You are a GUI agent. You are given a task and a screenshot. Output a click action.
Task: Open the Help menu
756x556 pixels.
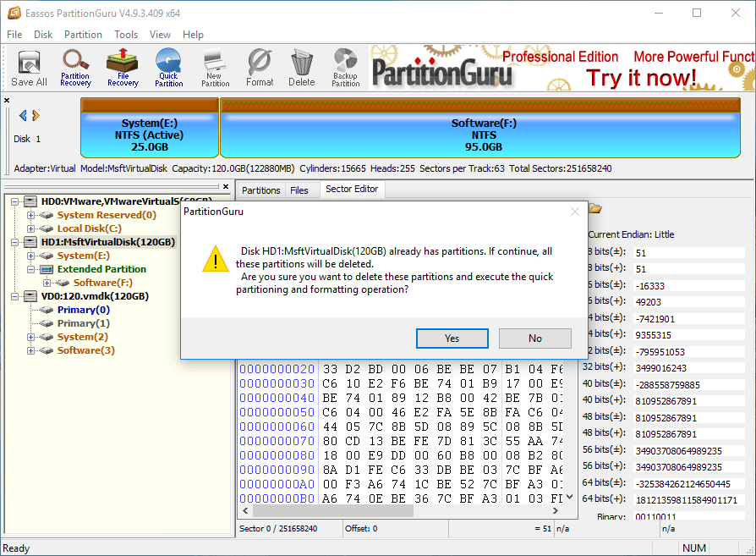[x=193, y=35]
